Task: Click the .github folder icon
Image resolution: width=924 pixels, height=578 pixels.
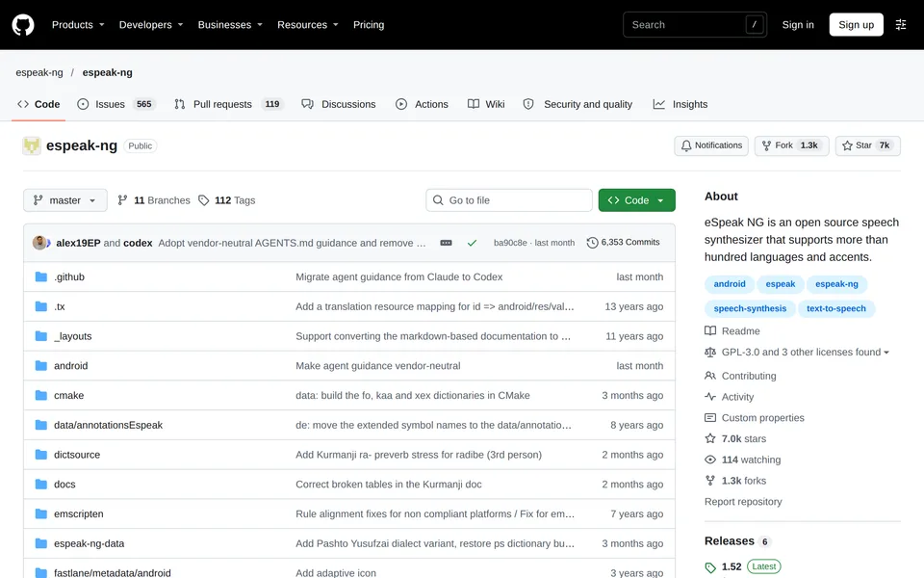Action: (41, 276)
